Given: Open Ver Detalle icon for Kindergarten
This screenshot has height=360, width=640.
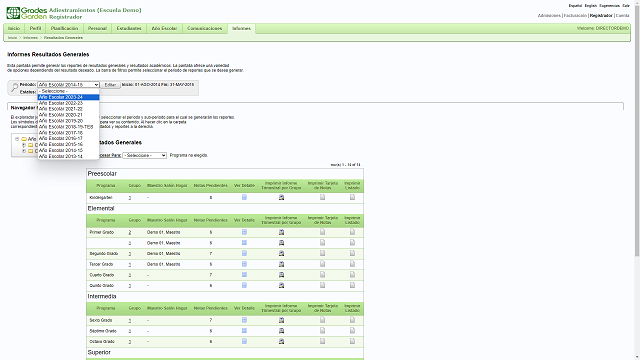Looking at the screenshot, I should click(244, 197).
